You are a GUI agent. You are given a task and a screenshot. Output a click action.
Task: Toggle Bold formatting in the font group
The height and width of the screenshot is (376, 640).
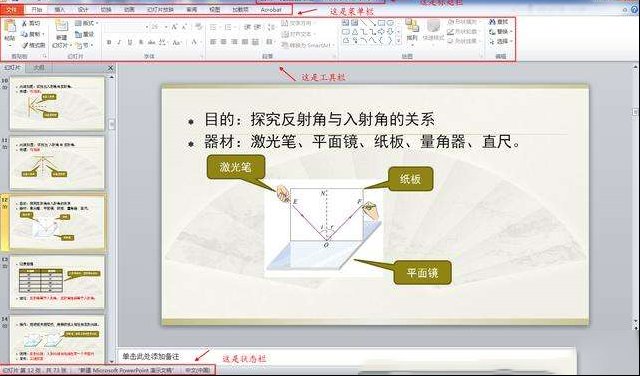coord(109,42)
